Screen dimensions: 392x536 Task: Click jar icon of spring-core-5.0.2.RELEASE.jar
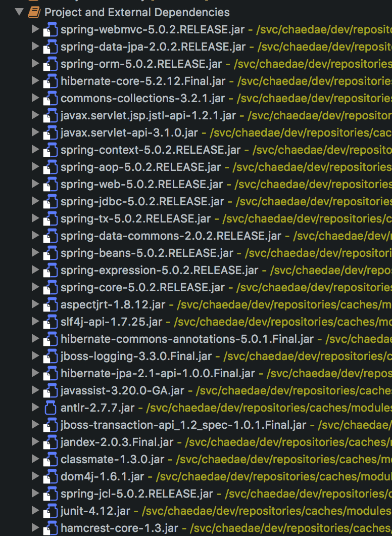point(51,287)
